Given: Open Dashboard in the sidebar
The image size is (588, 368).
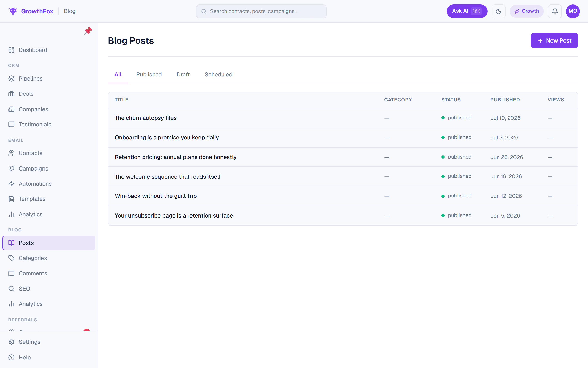Looking at the screenshot, I should [x=49, y=50].
